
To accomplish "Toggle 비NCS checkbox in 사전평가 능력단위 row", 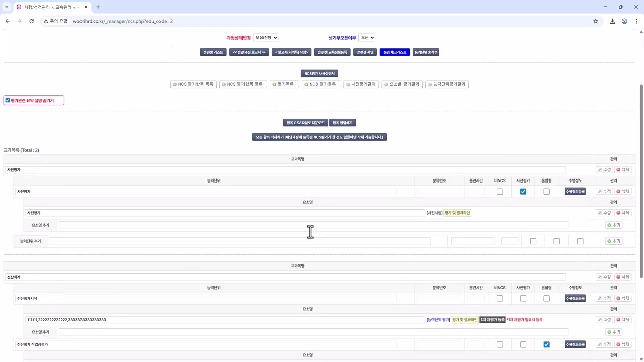I will (500, 192).
